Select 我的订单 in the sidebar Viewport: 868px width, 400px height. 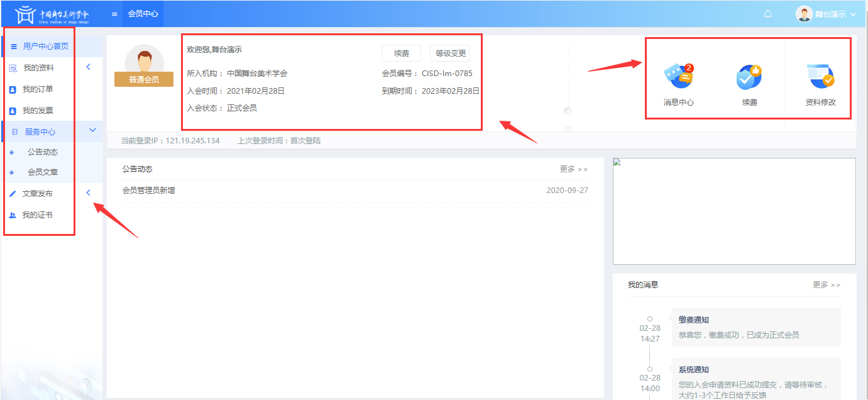point(38,89)
